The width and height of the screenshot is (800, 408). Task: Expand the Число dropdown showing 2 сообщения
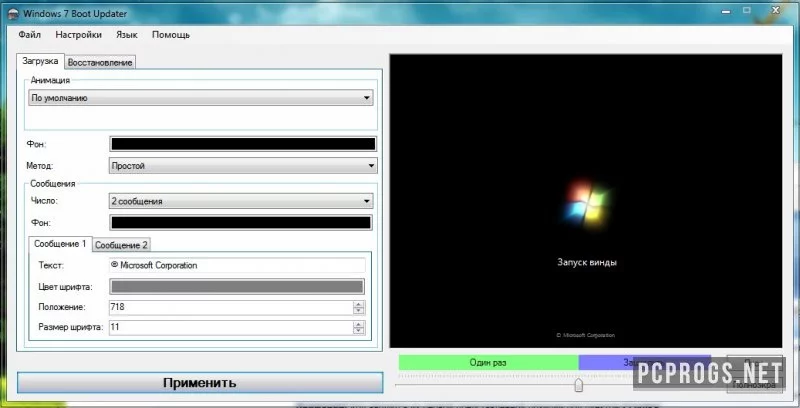tap(241, 201)
